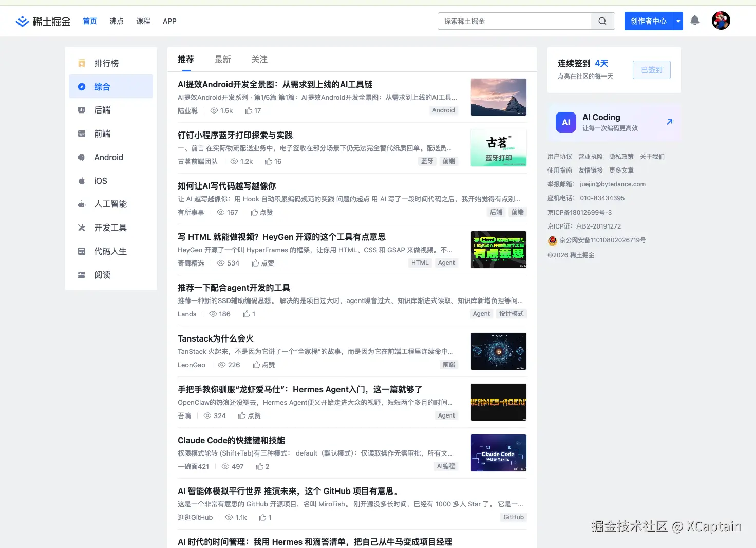This screenshot has height=548, width=756.
Task: Click thumbs-up on 推荐一下配合agent开发的工具
Action: 247,314
